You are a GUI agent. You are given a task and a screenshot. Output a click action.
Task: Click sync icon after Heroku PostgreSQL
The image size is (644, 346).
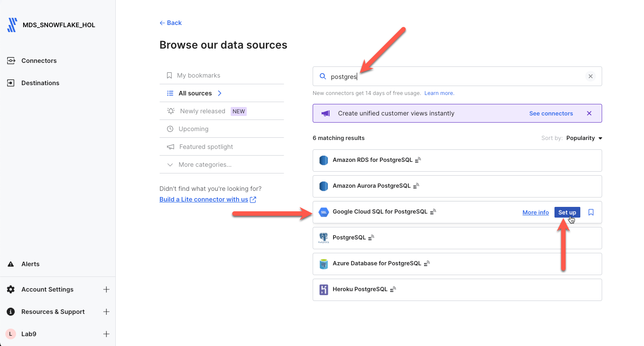(393, 289)
